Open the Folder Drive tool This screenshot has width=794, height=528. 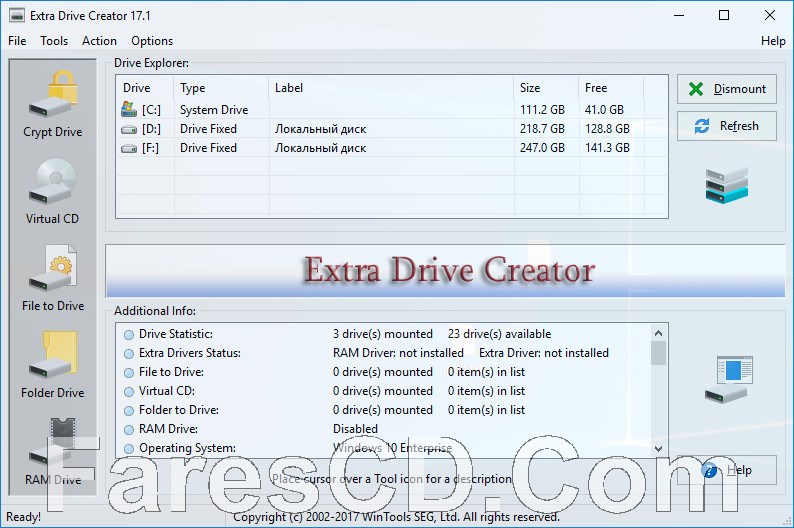[x=53, y=365]
